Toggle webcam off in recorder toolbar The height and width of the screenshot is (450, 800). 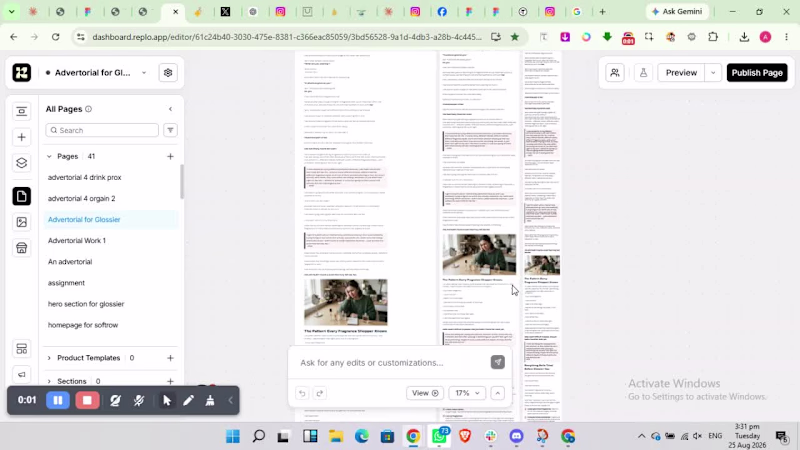point(115,401)
